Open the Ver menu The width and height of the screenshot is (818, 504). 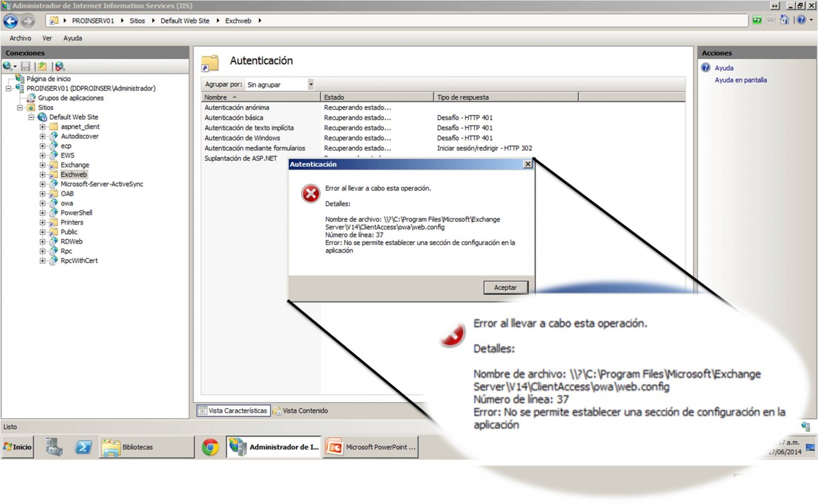coord(47,38)
